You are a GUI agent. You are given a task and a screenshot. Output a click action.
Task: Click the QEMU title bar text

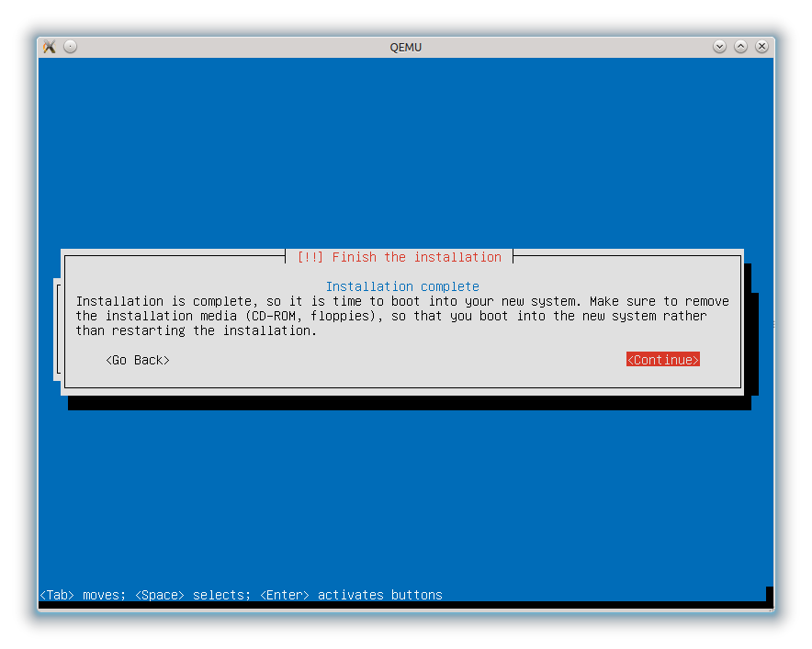405,47
